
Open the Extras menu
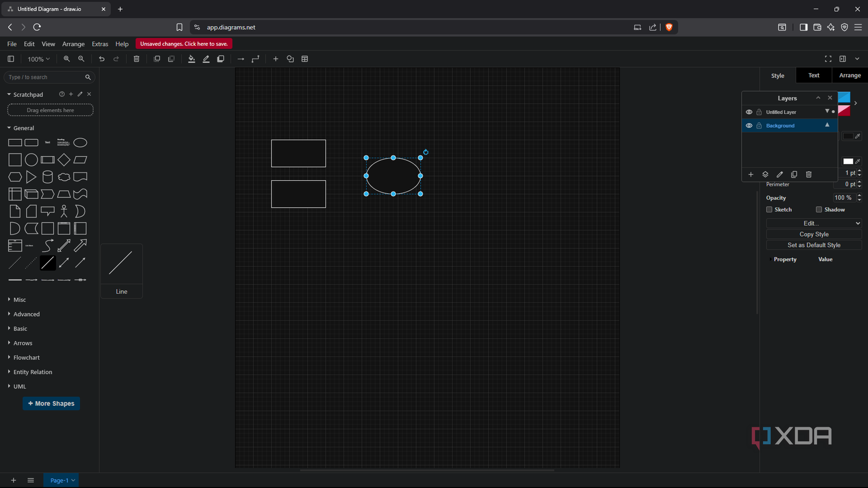pyautogui.click(x=100, y=44)
